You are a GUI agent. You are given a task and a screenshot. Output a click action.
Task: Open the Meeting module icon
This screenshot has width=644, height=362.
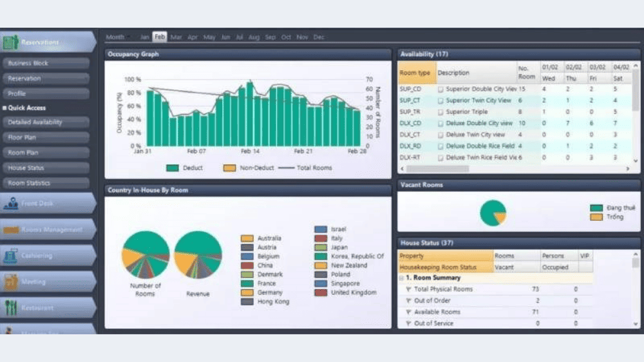10,282
